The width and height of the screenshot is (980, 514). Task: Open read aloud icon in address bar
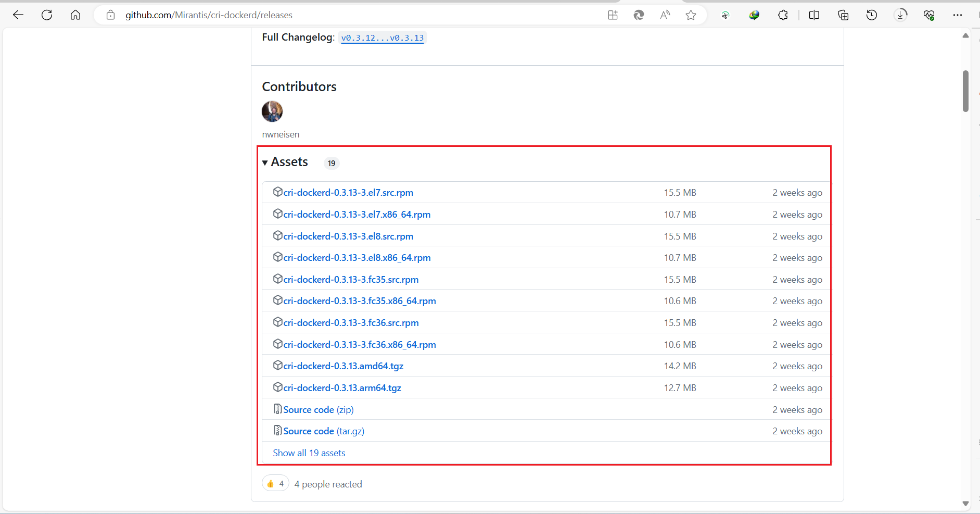coord(665,15)
